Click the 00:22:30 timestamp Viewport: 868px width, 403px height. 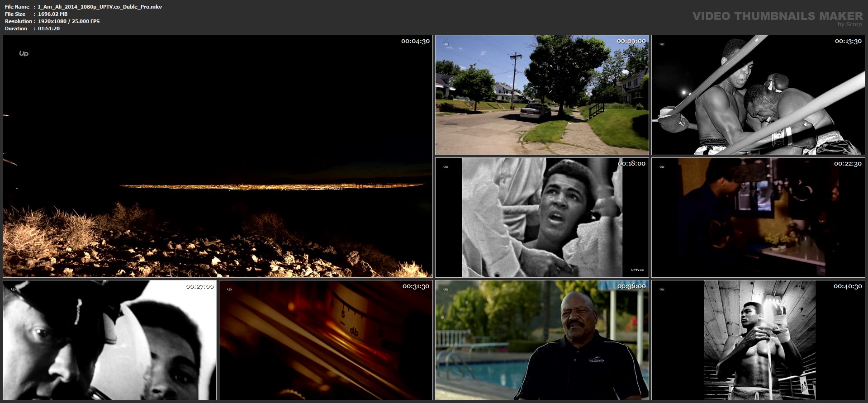tap(848, 164)
